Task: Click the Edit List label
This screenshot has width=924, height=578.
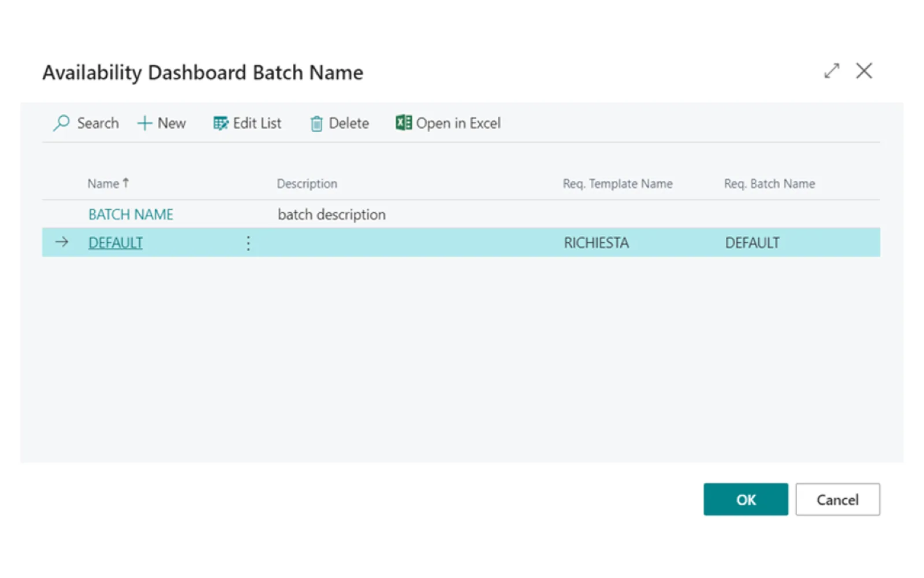Action: click(x=257, y=123)
